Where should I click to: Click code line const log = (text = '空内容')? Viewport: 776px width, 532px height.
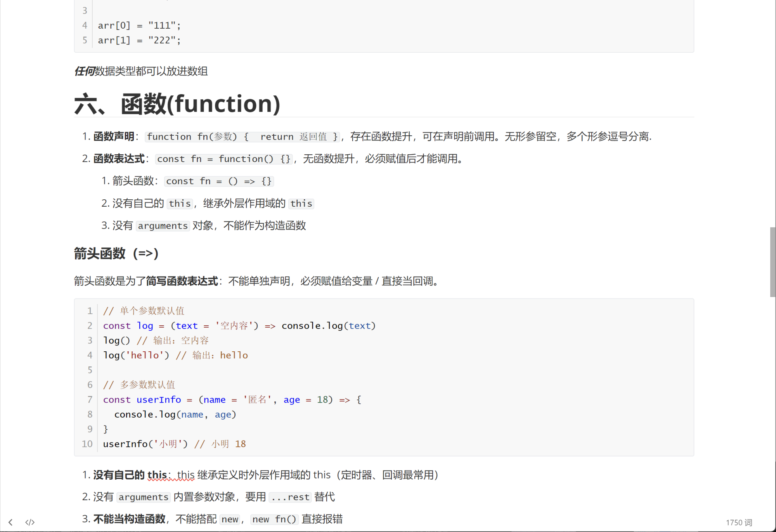pos(239,326)
